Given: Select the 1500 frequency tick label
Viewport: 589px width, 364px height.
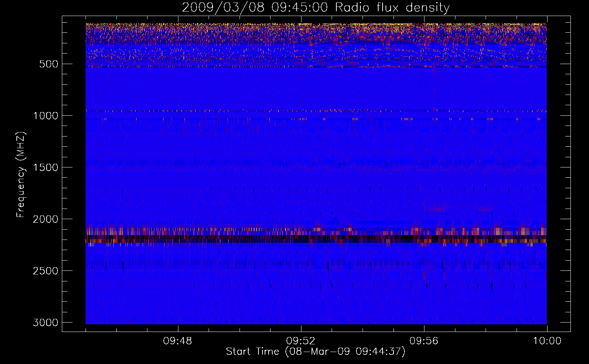Looking at the screenshot, I should 46,167.
